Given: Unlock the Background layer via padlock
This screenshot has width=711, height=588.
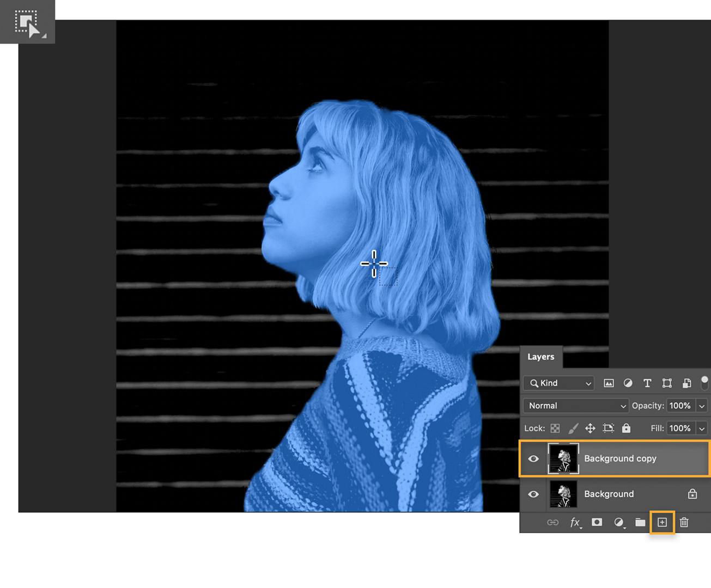Looking at the screenshot, I should pos(692,494).
